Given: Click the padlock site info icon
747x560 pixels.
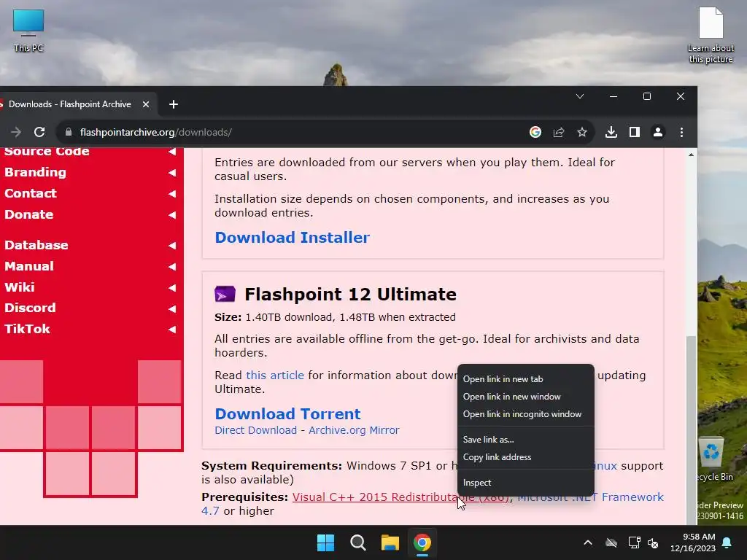Looking at the screenshot, I should (x=68, y=132).
